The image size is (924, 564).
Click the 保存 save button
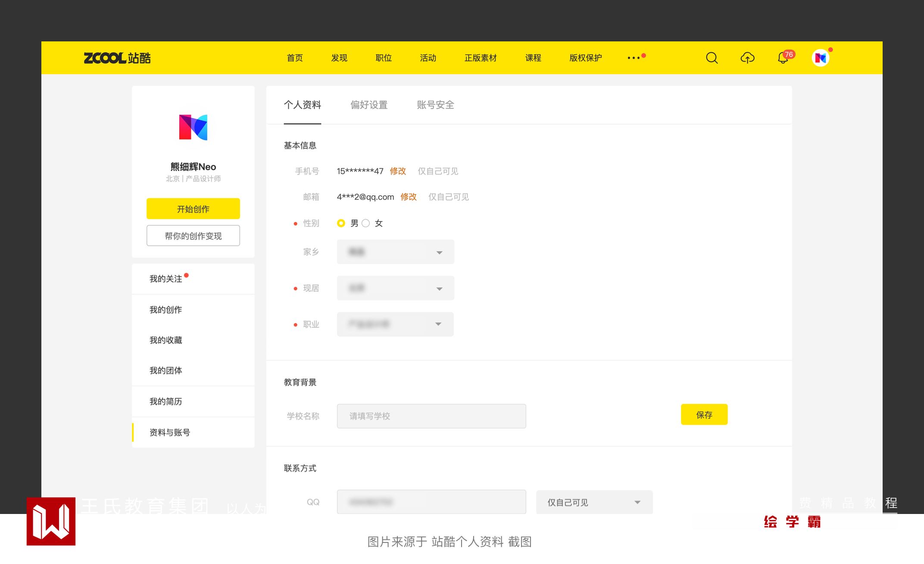(x=704, y=415)
